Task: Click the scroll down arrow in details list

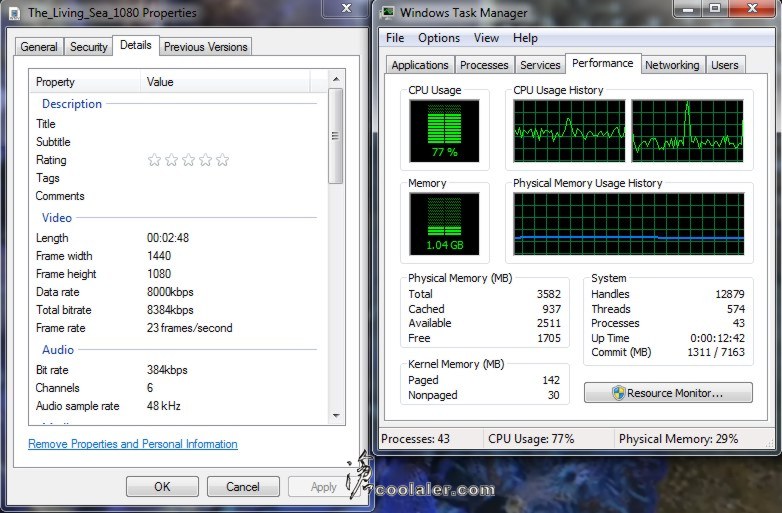Action: click(336, 415)
